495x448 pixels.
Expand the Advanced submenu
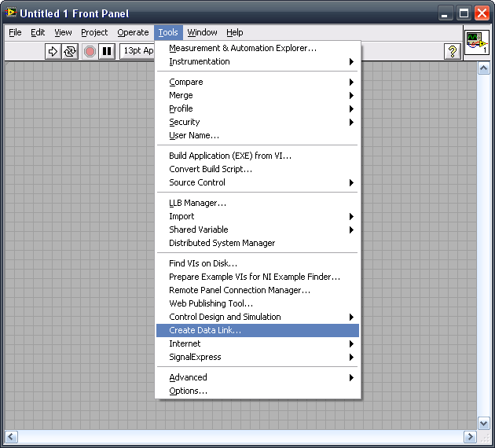coord(258,377)
